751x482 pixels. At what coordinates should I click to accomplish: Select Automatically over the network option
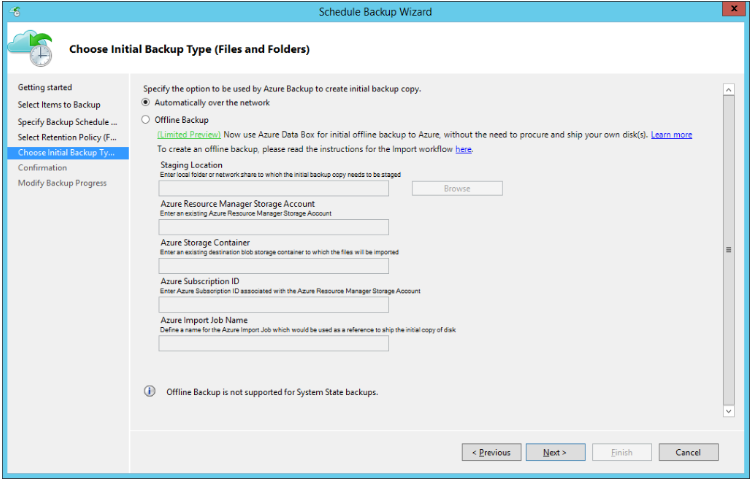tap(146, 103)
